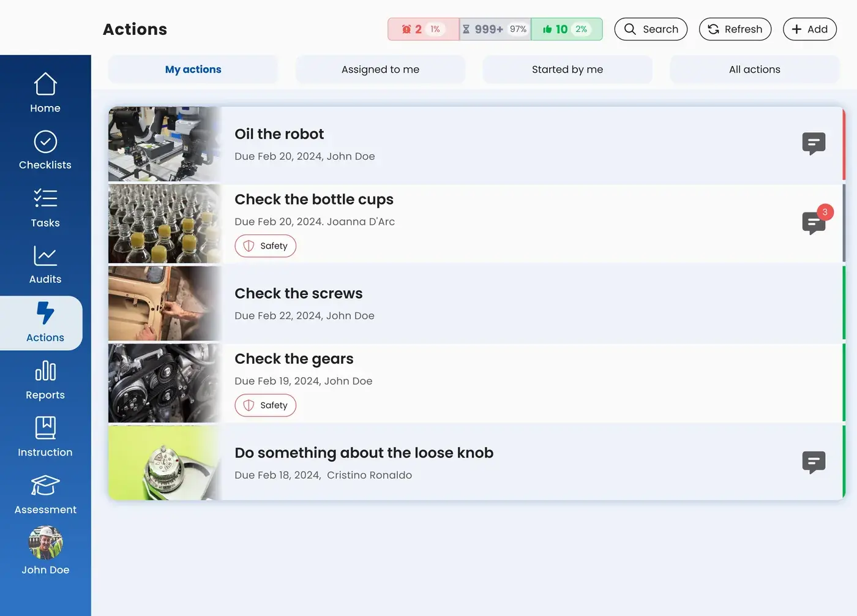The height and width of the screenshot is (616, 857).
Task: Open the Oil the robot action title
Action: [279, 134]
